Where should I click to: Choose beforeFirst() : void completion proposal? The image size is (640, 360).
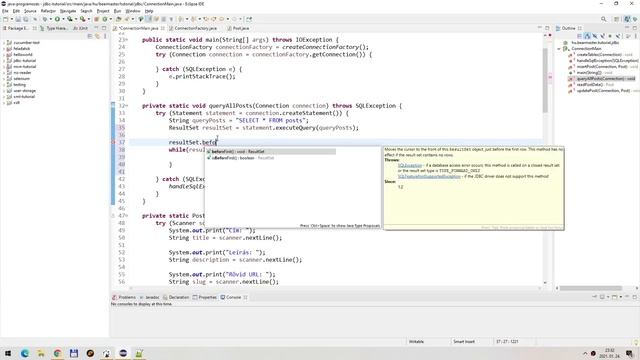click(271, 151)
